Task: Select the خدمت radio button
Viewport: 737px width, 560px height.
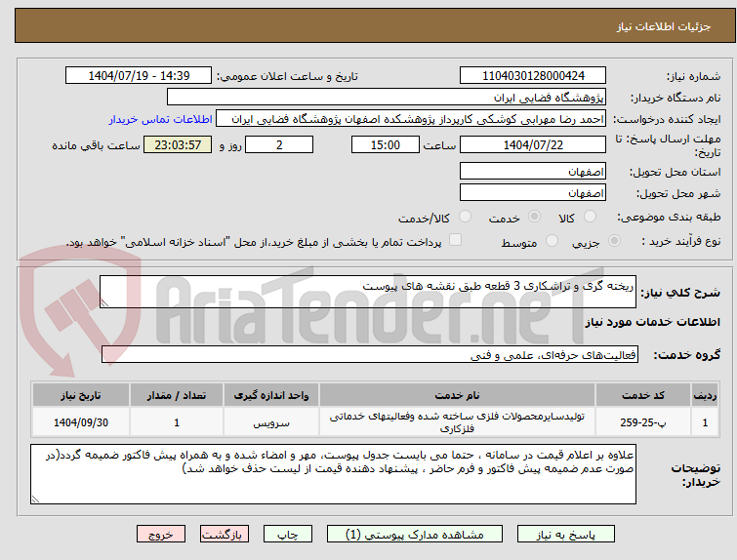Action: point(534,217)
